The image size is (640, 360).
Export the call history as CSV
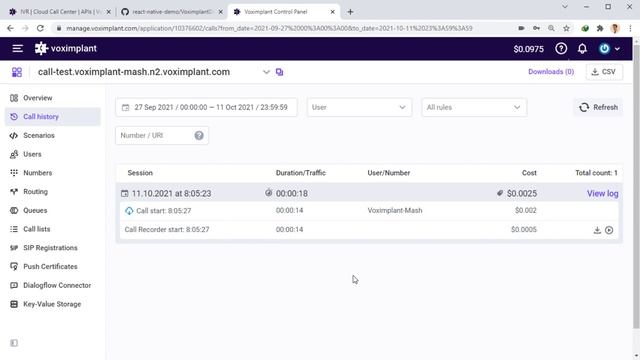tap(604, 72)
